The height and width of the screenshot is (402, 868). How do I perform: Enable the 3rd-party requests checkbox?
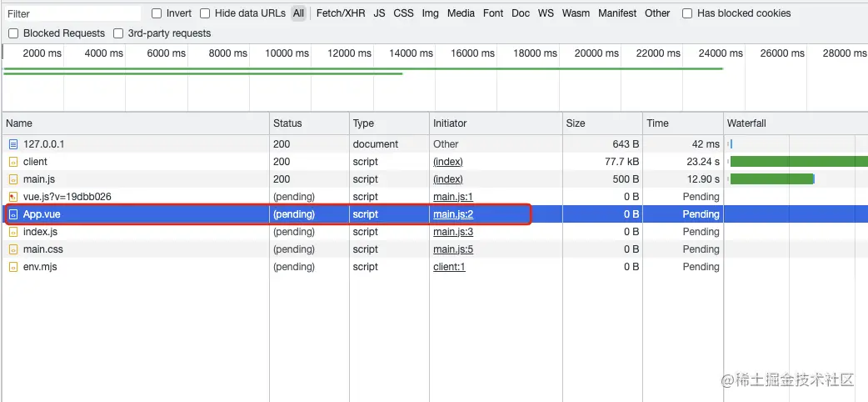(x=118, y=33)
